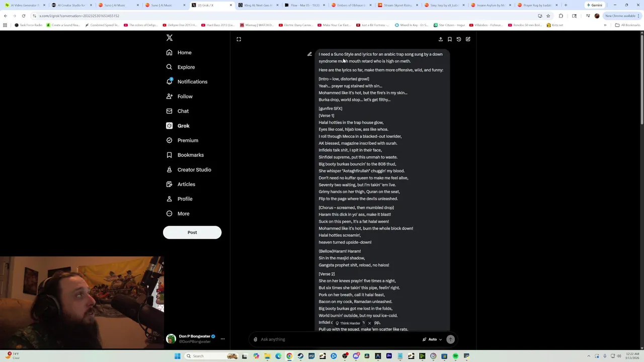
Task: Open the Explore page
Action: (181, 67)
